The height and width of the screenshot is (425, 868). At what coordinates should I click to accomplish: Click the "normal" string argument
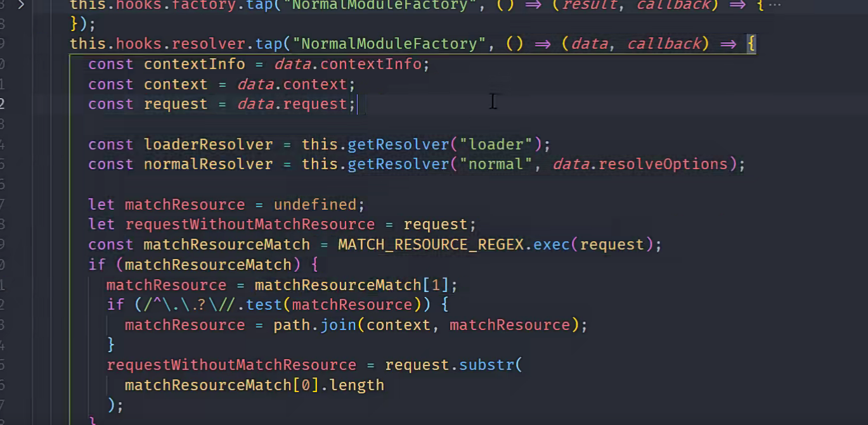[x=496, y=165]
